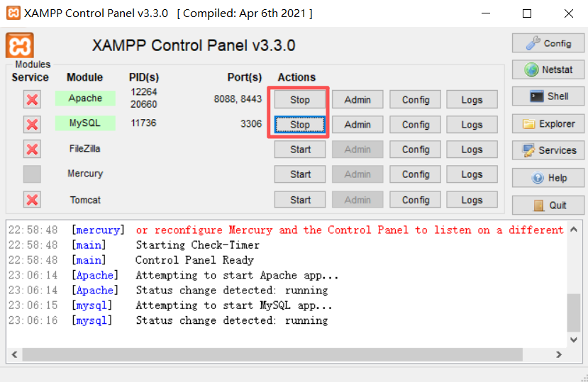Toggle the MySQL service install checkbox
The width and height of the screenshot is (588, 382).
(32, 125)
